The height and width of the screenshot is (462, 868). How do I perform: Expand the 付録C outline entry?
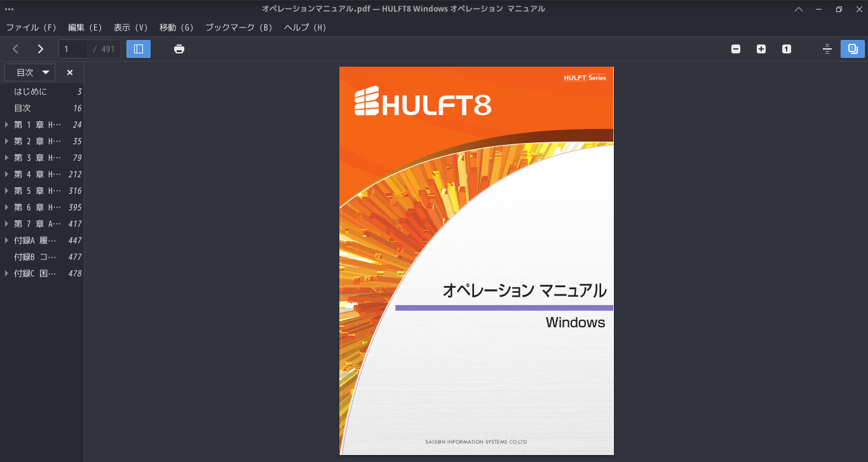[x=7, y=273]
